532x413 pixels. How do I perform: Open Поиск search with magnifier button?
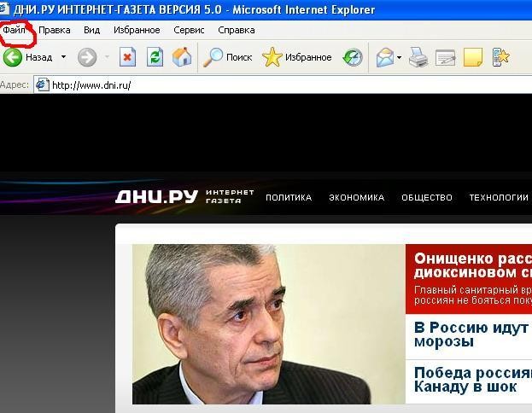[x=228, y=57]
